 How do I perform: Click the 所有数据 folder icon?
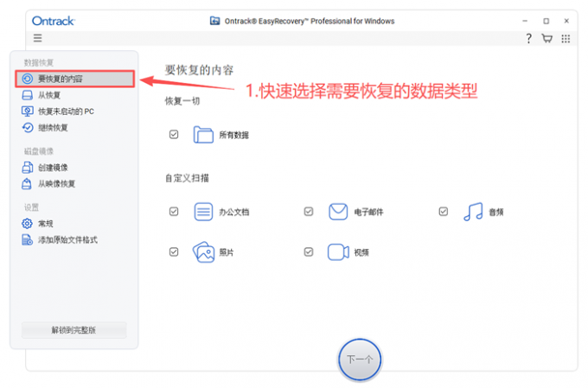pyautogui.click(x=203, y=135)
